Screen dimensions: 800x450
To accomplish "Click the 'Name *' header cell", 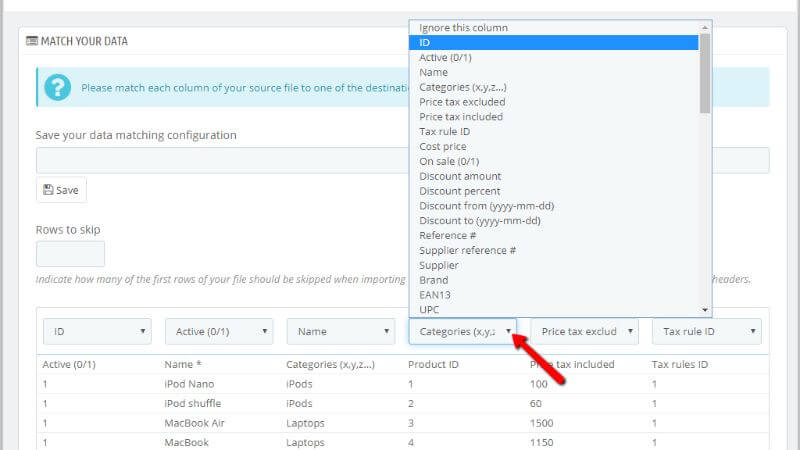I will click(x=183, y=364).
